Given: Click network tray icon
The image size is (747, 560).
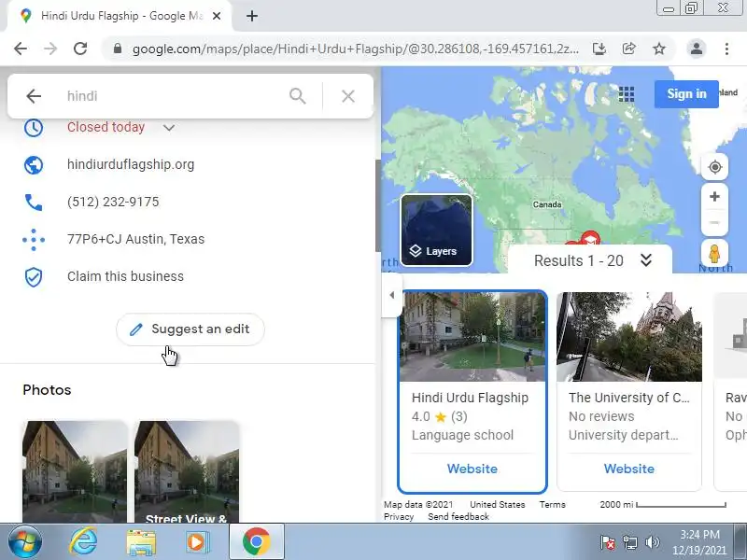Looking at the screenshot, I should pos(629,542).
